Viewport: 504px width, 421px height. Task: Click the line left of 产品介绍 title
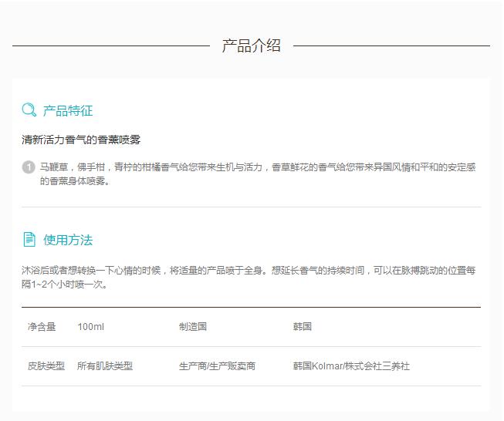(x=110, y=45)
